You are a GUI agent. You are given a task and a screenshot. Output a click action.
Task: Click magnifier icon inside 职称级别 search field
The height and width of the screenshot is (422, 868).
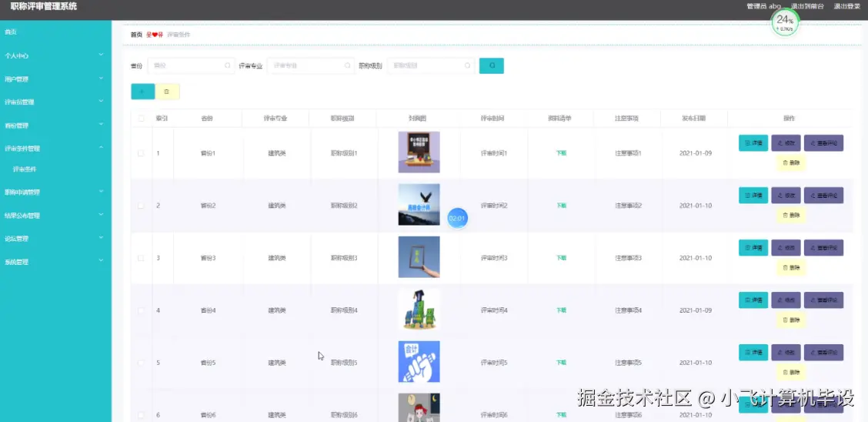[467, 65]
